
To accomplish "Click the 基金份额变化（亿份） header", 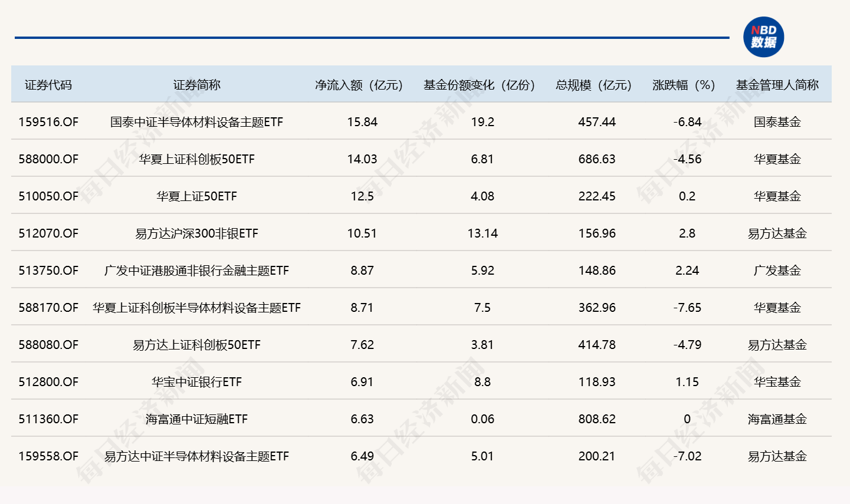I will [x=480, y=85].
